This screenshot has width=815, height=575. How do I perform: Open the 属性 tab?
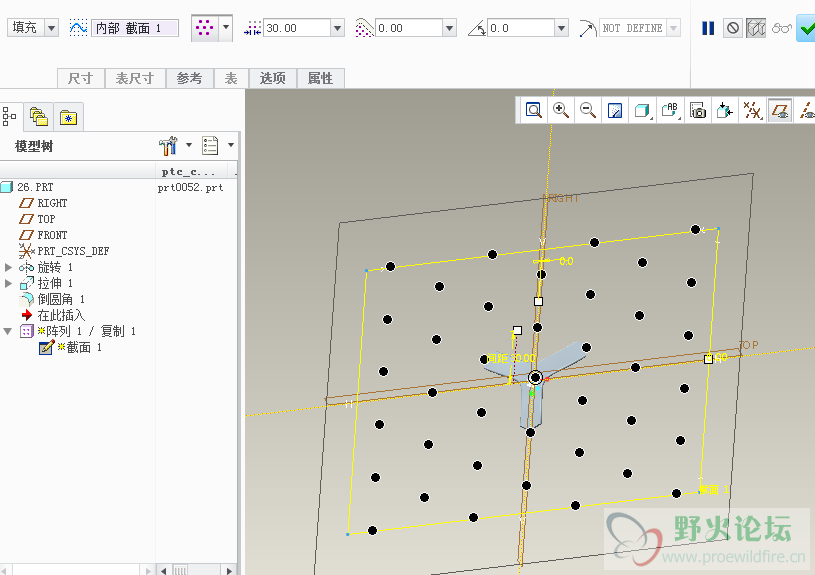click(x=320, y=78)
